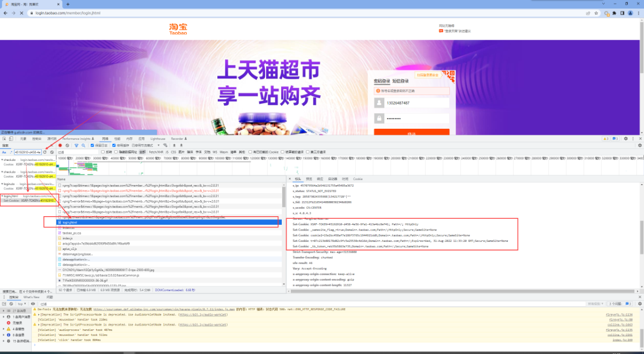Open network search magnifier icon
This screenshot has width=644, height=354.
[x=83, y=145]
